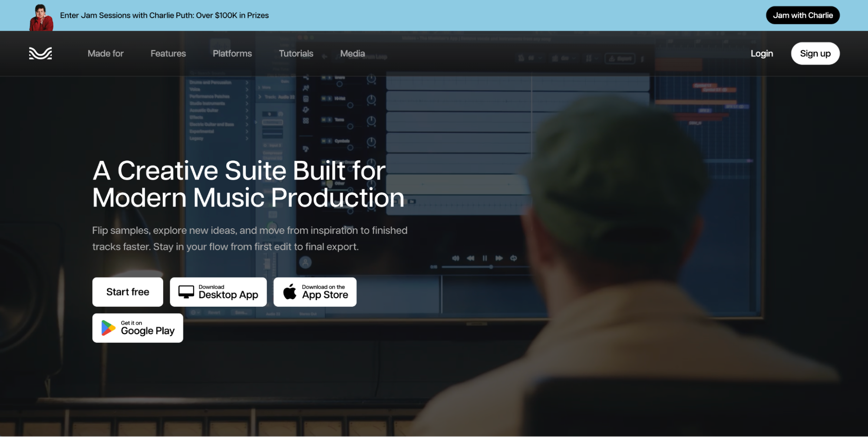Viewport: 868px width, 437px height.
Task: Get the app on Google Play
Action: [138, 328]
